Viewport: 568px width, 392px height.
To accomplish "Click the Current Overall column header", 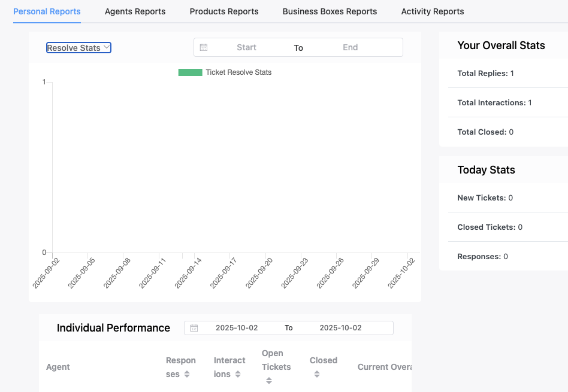I will 384,367.
